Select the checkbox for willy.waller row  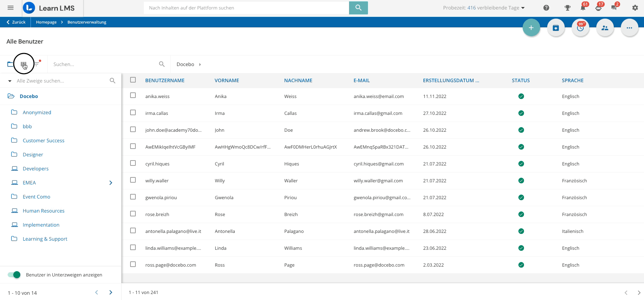click(x=133, y=180)
